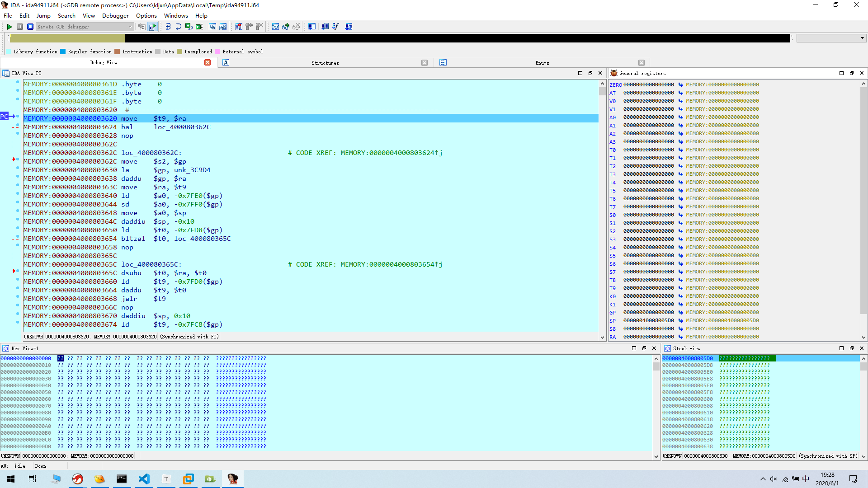Image resolution: width=868 pixels, height=488 pixels.
Task: Toggle breakpoint dot at the bltzal line
Action: coord(18,237)
